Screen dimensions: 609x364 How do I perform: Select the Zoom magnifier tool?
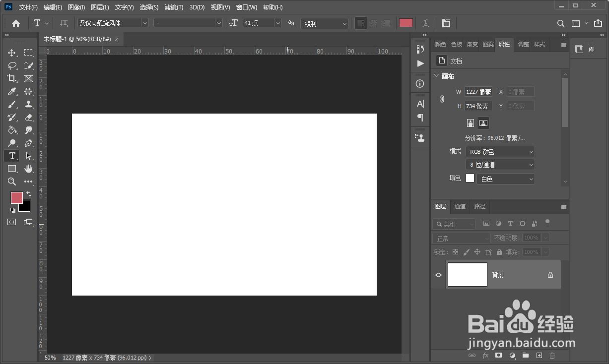click(12, 182)
